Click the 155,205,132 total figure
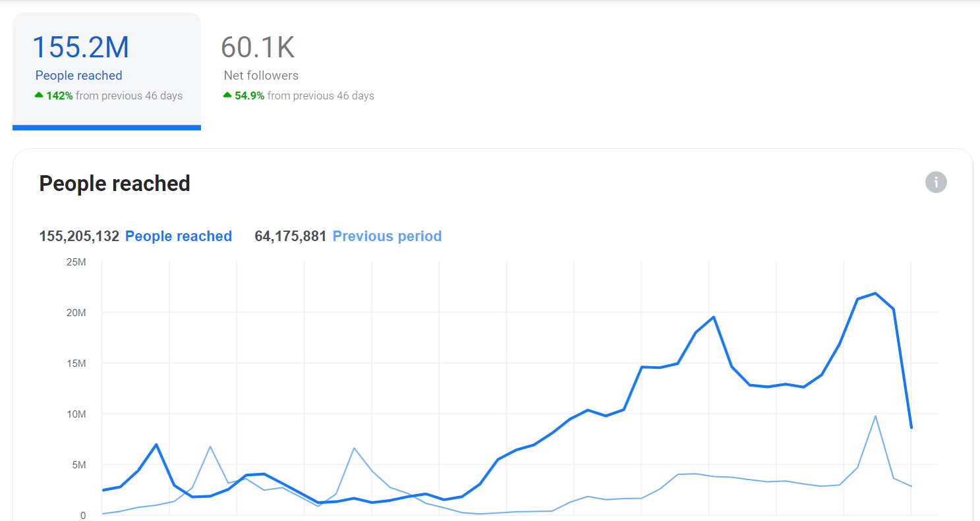The image size is (980, 521). click(x=79, y=236)
